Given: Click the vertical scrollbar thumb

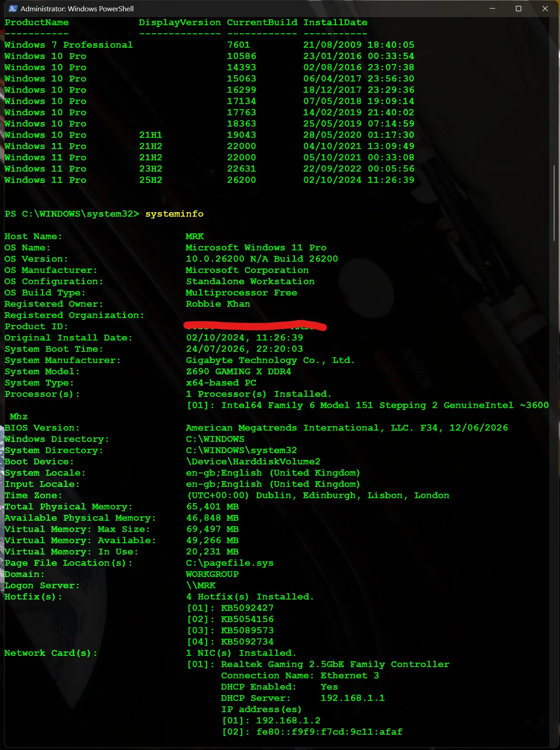Looking at the screenshot, I should coord(555,203).
